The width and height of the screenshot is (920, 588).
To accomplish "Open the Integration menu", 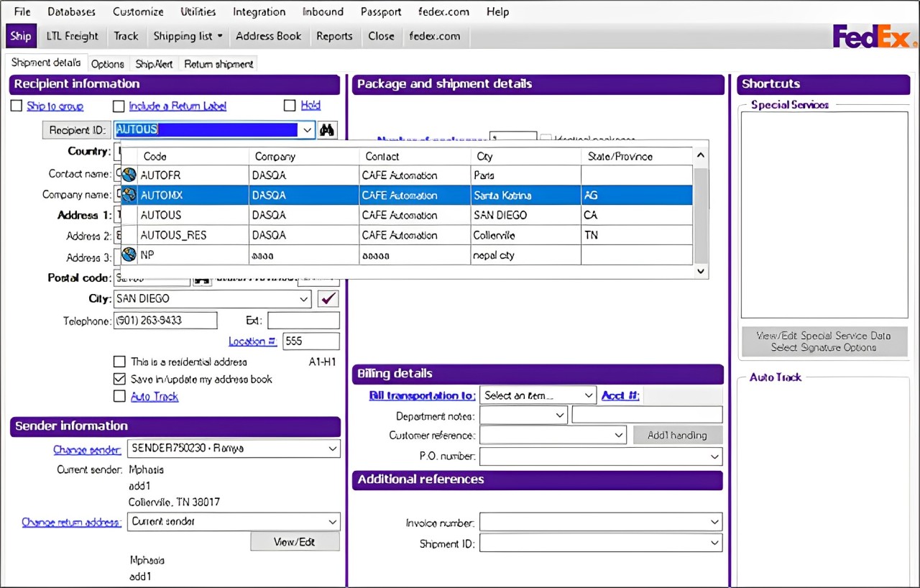I will tap(259, 12).
